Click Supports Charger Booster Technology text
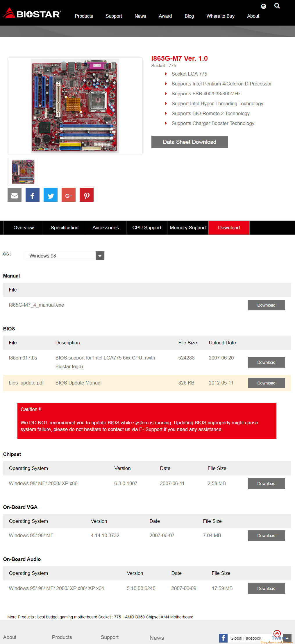Viewport: 295px width, 644px height. (213, 123)
